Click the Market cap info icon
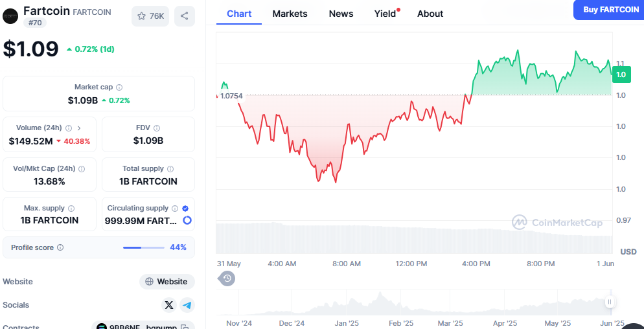This screenshot has width=644, height=329. click(119, 87)
